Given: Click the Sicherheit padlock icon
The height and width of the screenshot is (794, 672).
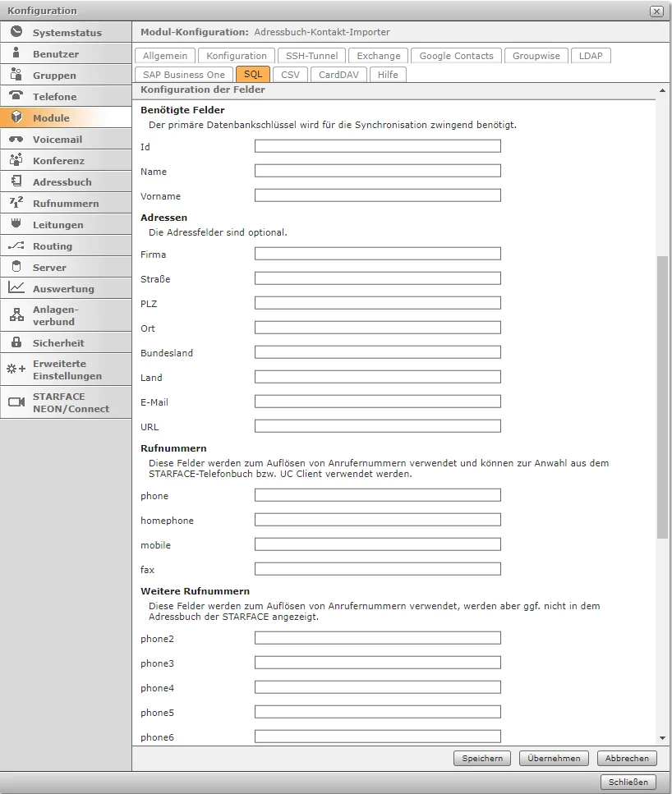Looking at the screenshot, I should click(16, 342).
